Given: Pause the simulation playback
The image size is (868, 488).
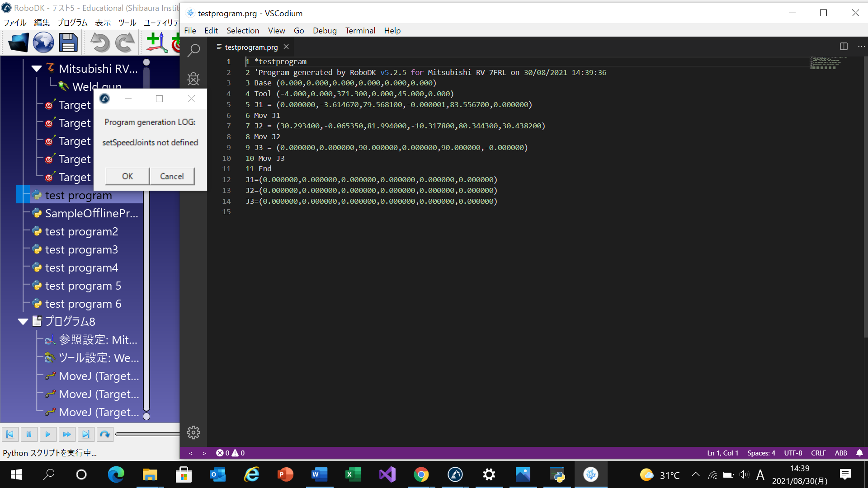Looking at the screenshot, I should coord(29,434).
